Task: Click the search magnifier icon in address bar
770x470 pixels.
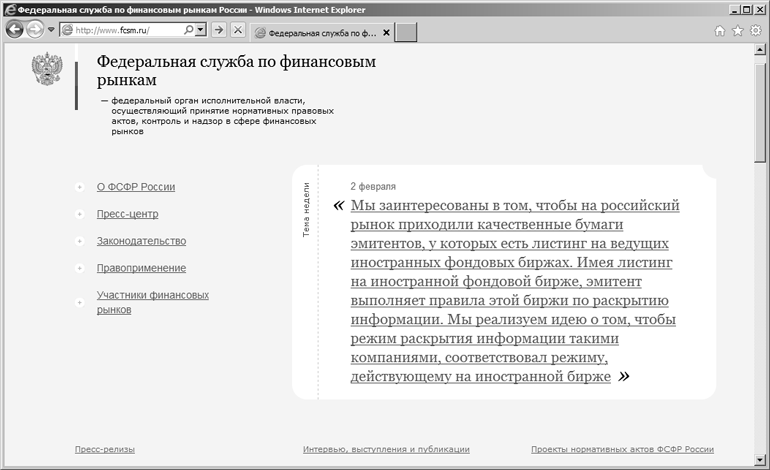Action: [x=188, y=30]
